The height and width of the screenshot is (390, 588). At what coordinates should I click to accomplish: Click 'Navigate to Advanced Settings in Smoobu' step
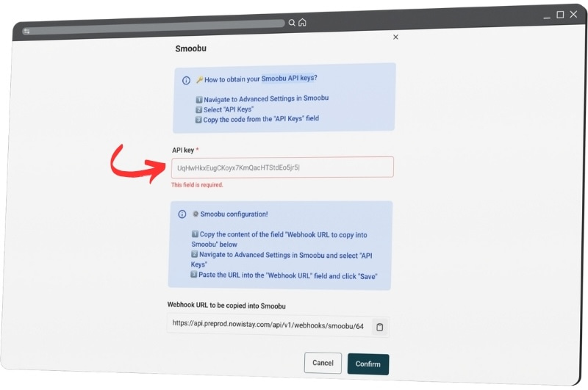(262, 98)
